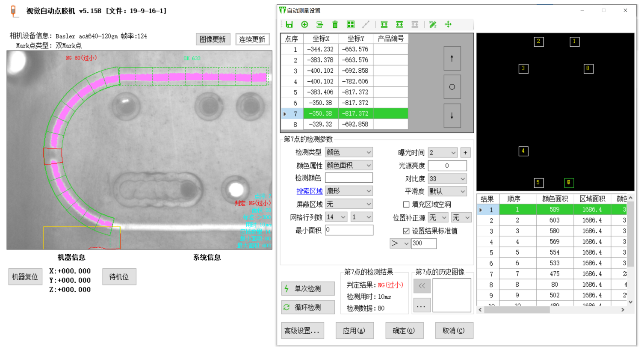Click the blue 搜索区域 link

pos(309,191)
